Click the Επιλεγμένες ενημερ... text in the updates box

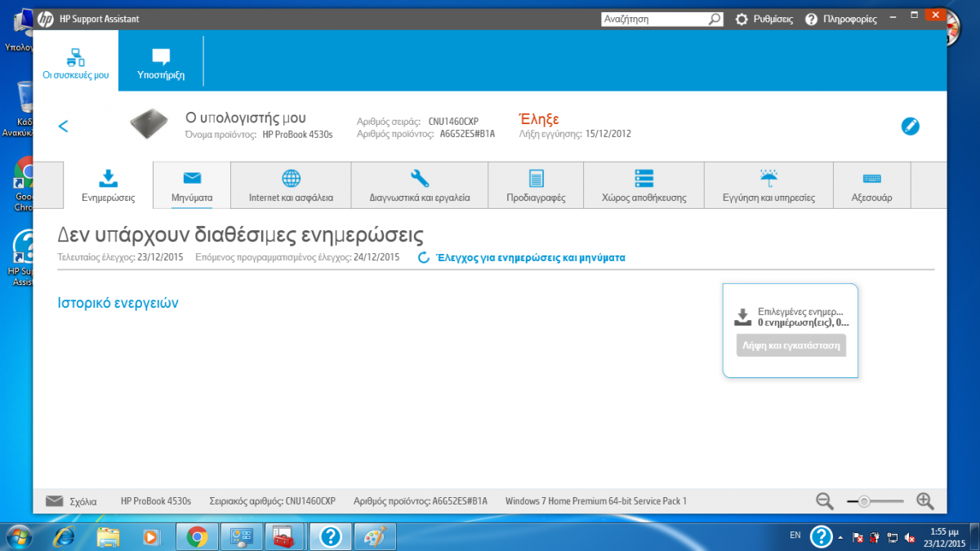(800, 312)
